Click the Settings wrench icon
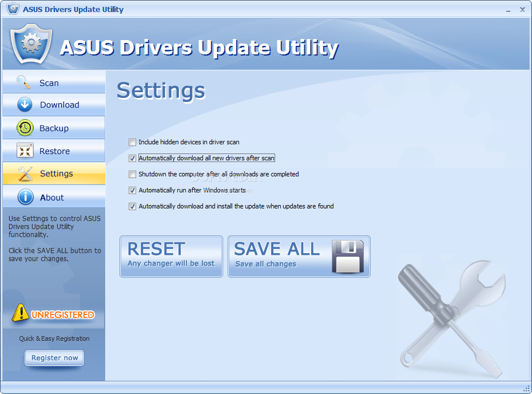 click(x=24, y=173)
